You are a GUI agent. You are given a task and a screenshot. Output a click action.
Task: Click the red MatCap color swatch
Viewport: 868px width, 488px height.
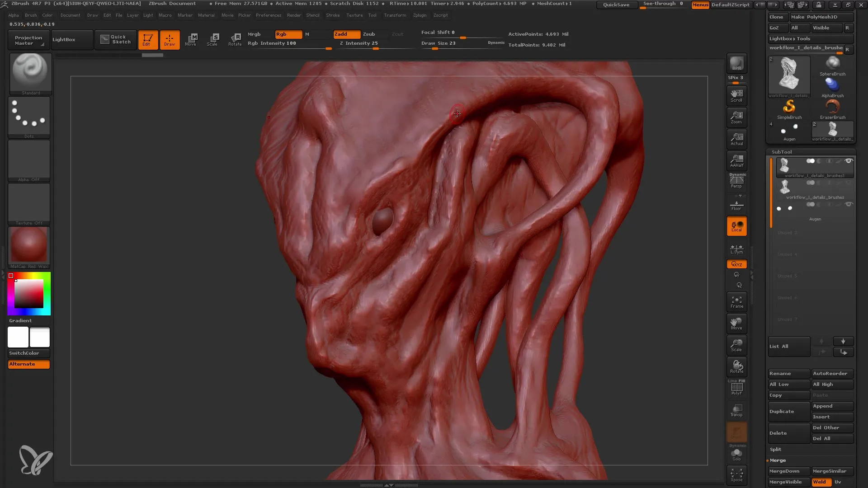(29, 245)
